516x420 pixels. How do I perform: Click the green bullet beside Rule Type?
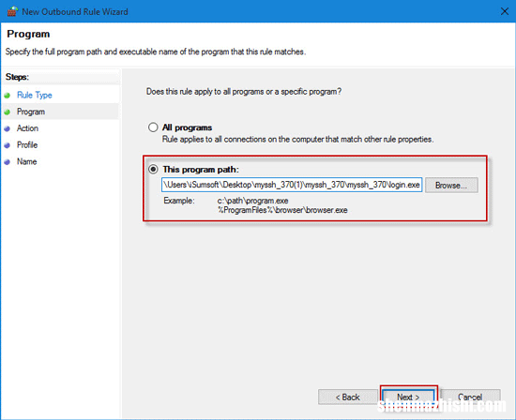8,96
